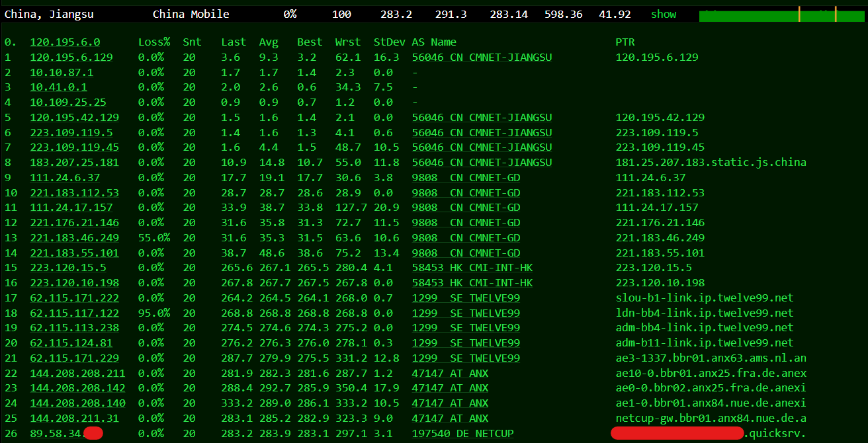Open IP link 62.115.117.122
This screenshot has width=868, height=443.
click(x=74, y=313)
